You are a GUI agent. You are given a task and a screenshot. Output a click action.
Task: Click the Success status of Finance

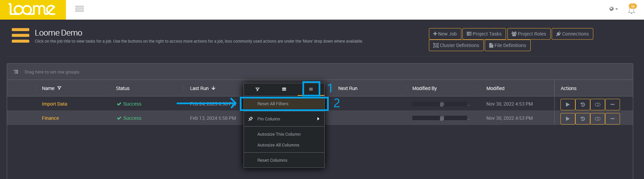[x=129, y=118]
